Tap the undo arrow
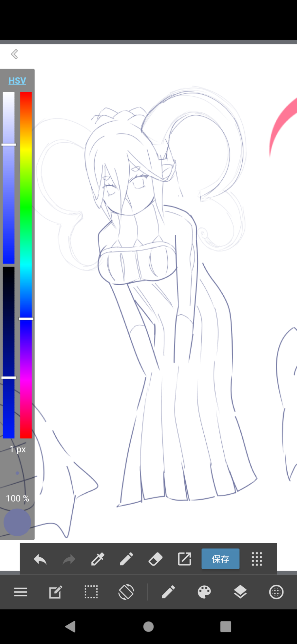The height and width of the screenshot is (644, 297). (40, 559)
